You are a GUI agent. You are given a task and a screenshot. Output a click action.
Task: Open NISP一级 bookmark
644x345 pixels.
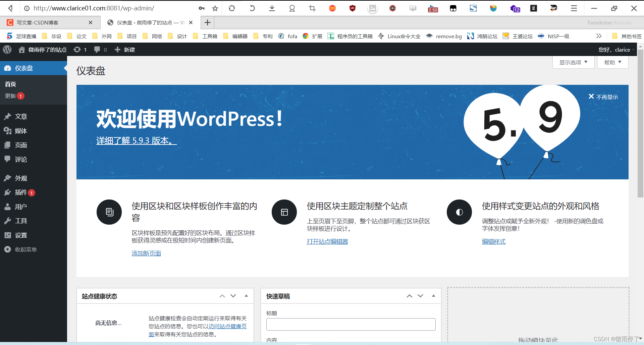[553, 36]
